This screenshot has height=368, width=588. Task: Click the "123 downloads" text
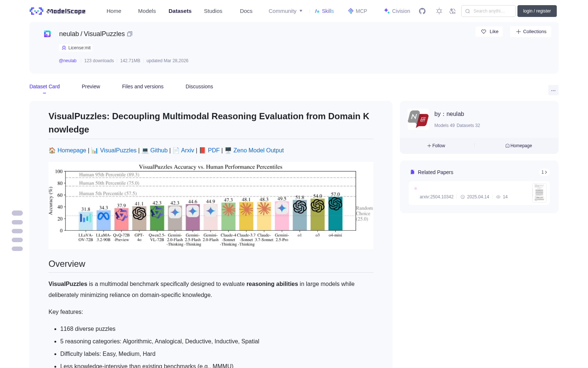pos(99,61)
